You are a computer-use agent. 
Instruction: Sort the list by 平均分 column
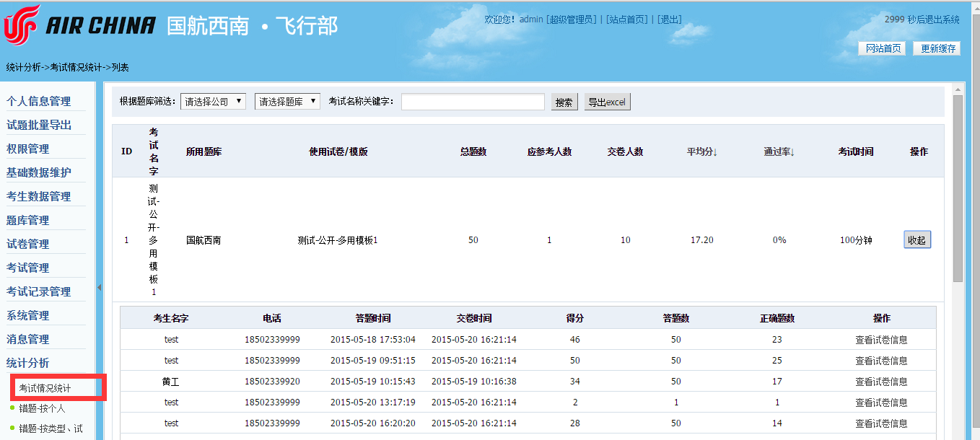pyautogui.click(x=701, y=151)
